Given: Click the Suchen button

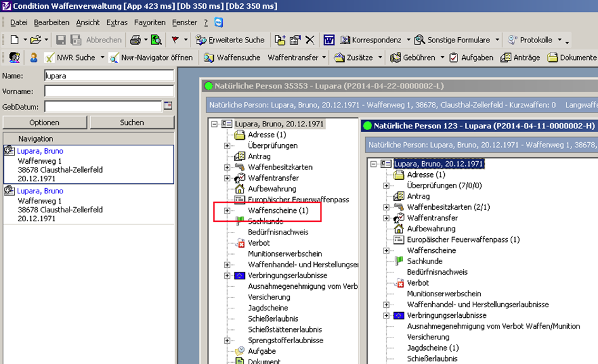Looking at the screenshot, I should click(132, 123).
